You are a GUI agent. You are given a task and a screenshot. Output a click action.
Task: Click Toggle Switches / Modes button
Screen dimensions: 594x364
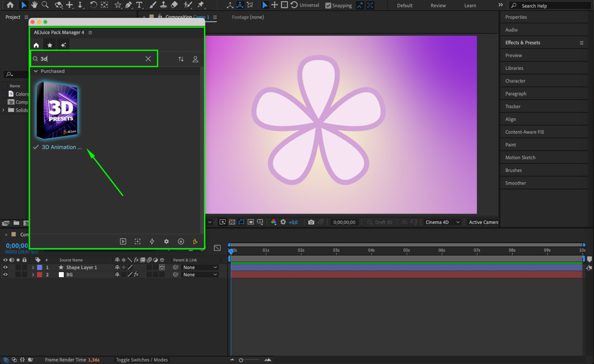pyautogui.click(x=142, y=360)
